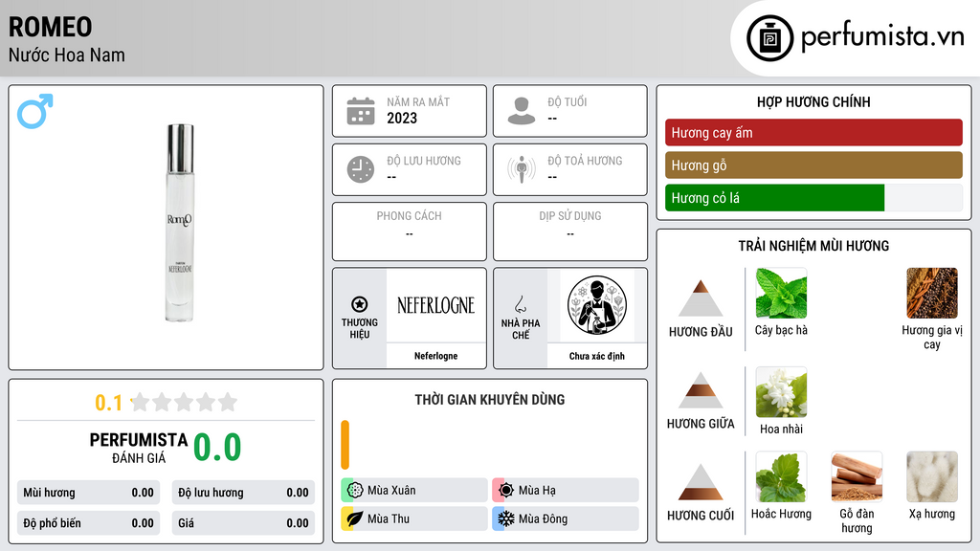Select the brown Hương gỗ bar
Viewport: 980px width, 551px height.
coord(813,165)
